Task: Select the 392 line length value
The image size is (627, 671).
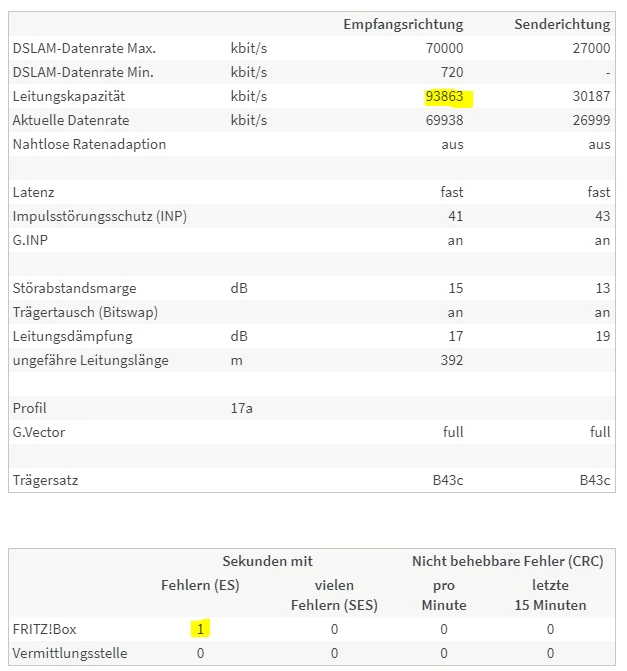Action: click(x=452, y=360)
